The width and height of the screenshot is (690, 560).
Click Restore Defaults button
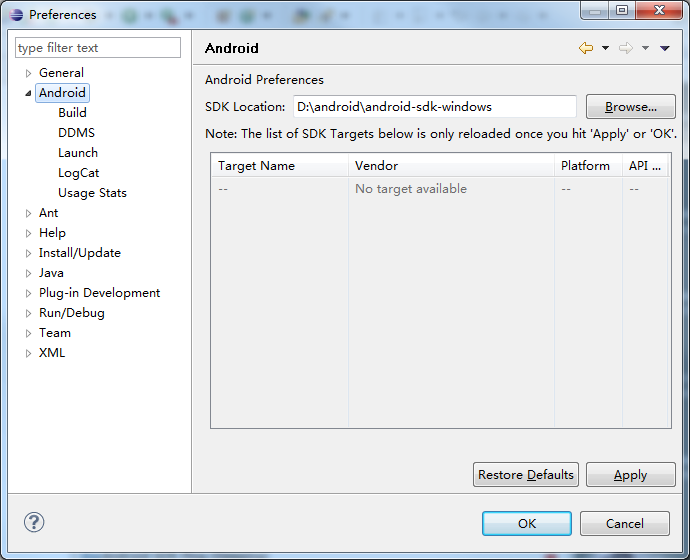coord(526,475)
